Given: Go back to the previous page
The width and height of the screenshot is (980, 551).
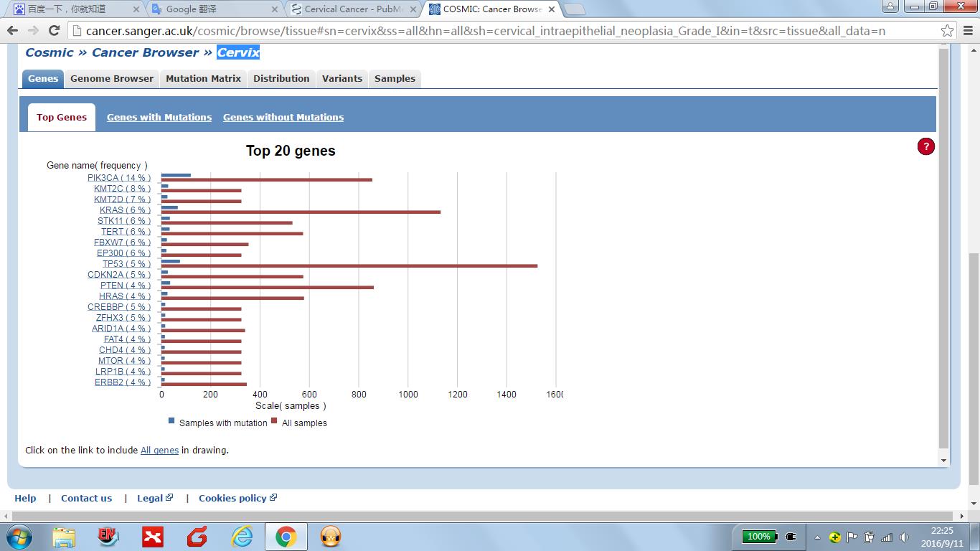Looking at the screenshot, I should 12,31.
